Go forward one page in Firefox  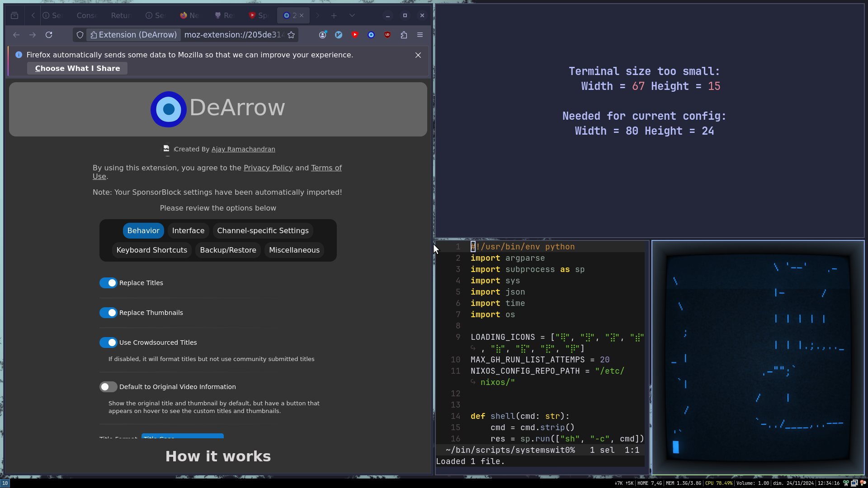33,35
